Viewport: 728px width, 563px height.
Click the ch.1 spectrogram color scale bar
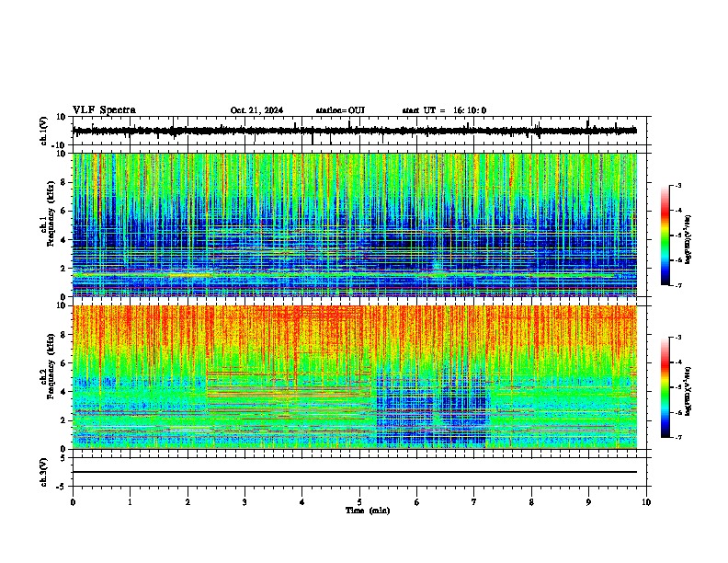pyautogui.click(x=665, y=236)
